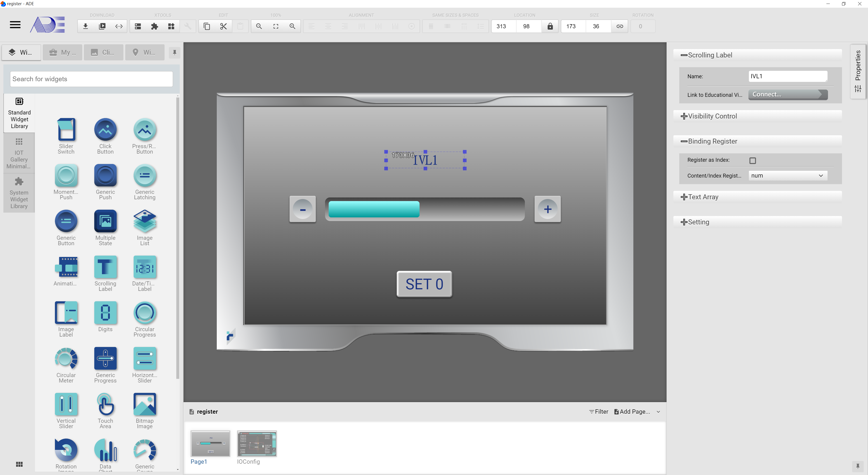Click the widget list vertical scrollbar
868x475 pixels.
click(178, 238)
